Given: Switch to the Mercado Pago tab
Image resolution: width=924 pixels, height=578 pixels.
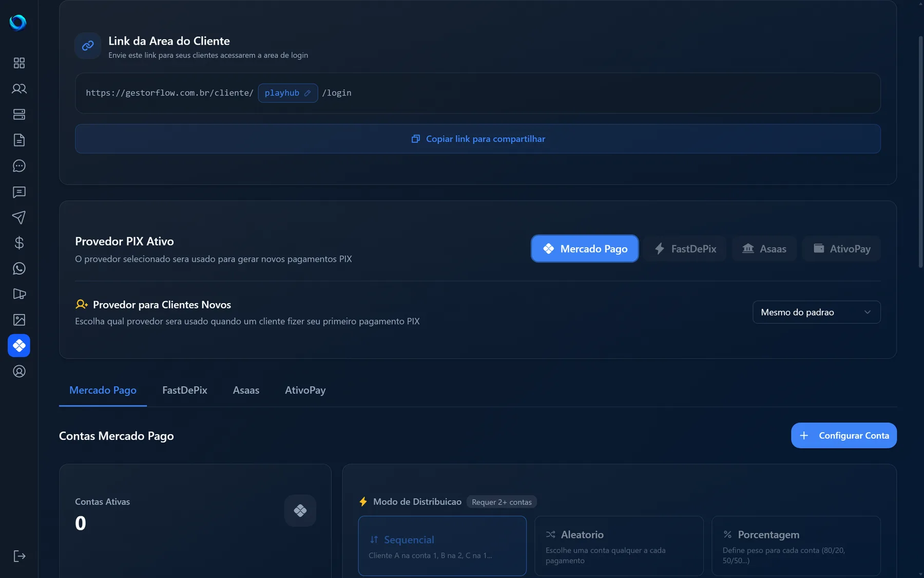Looking at the screenshot, I should click(x=103, y=390).
